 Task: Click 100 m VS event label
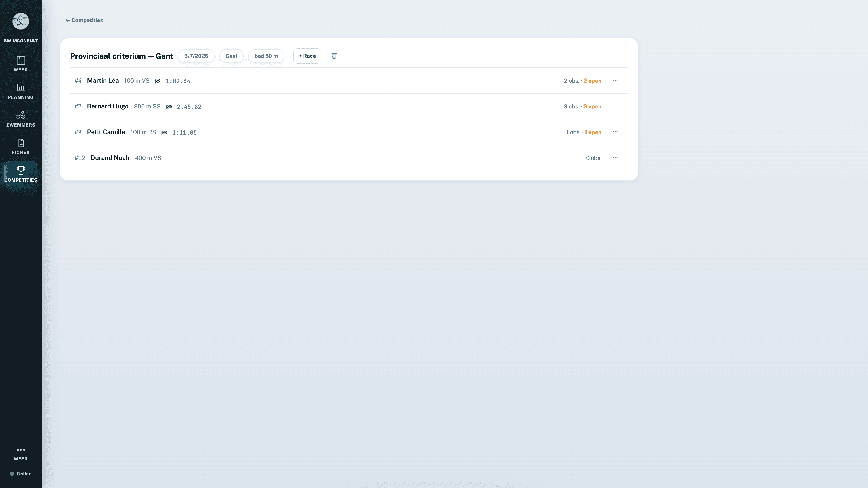(137, 81)
